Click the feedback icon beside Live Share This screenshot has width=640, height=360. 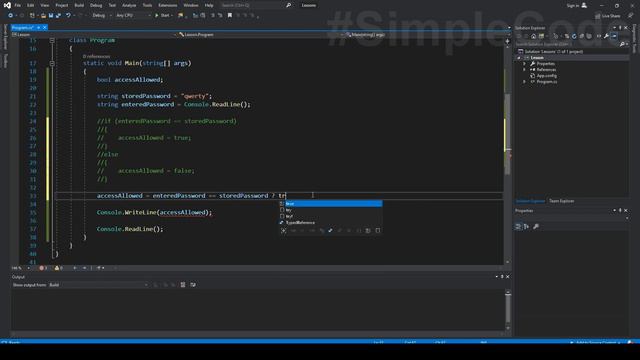click(x=630, y=16)
